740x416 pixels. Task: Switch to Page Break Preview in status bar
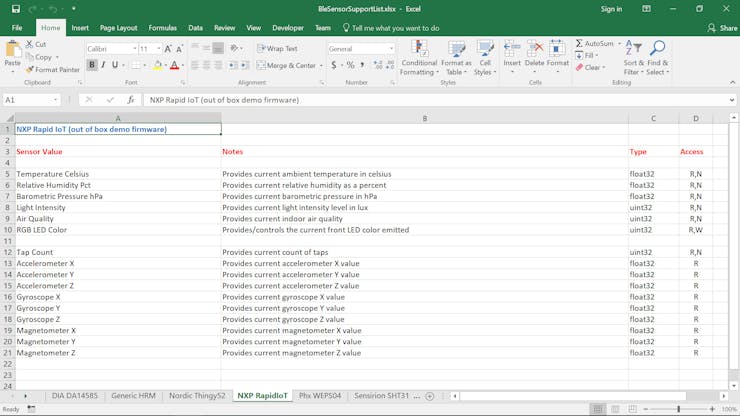tap(632, 409)
